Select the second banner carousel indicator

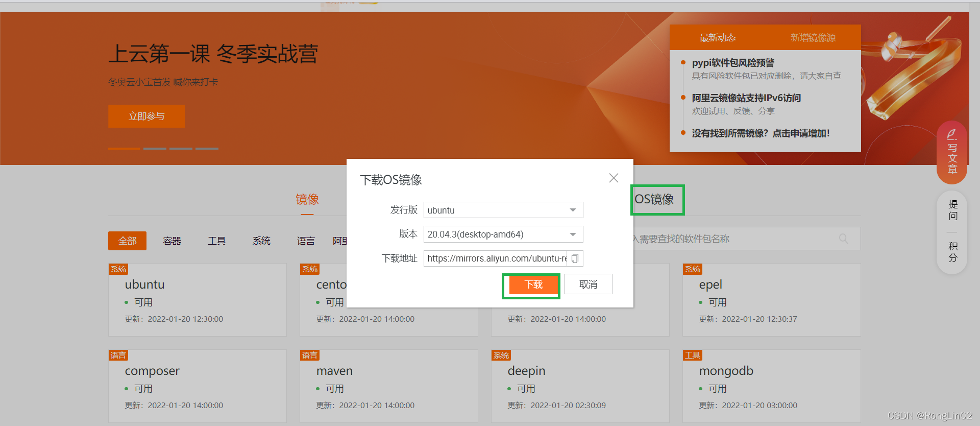pos(155,149)
